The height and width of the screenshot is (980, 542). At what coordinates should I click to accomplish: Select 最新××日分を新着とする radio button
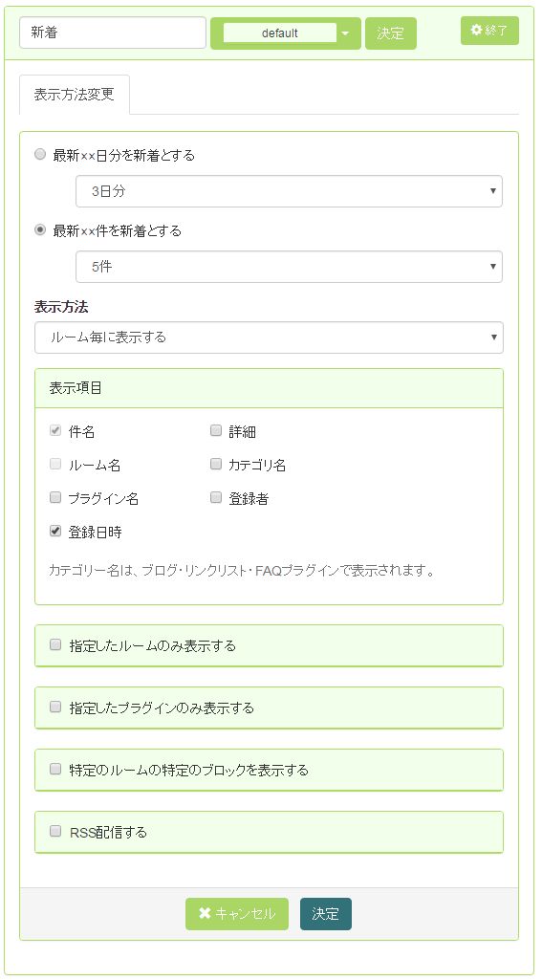pyautogui.click(x=40, y=154)
